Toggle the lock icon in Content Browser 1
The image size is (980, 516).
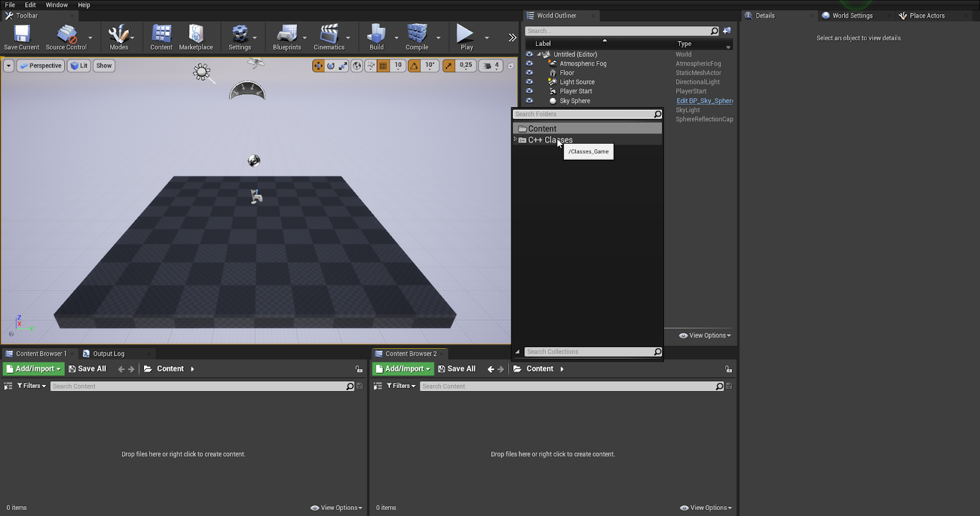tap(359, 369)
